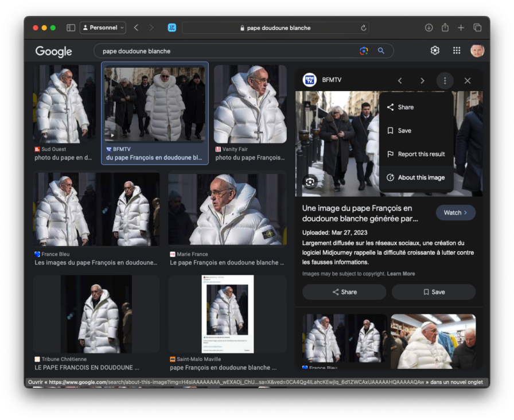This screenshot has height=420, width=514.
Task: Click the Save button below description
Action: point(434,292)
